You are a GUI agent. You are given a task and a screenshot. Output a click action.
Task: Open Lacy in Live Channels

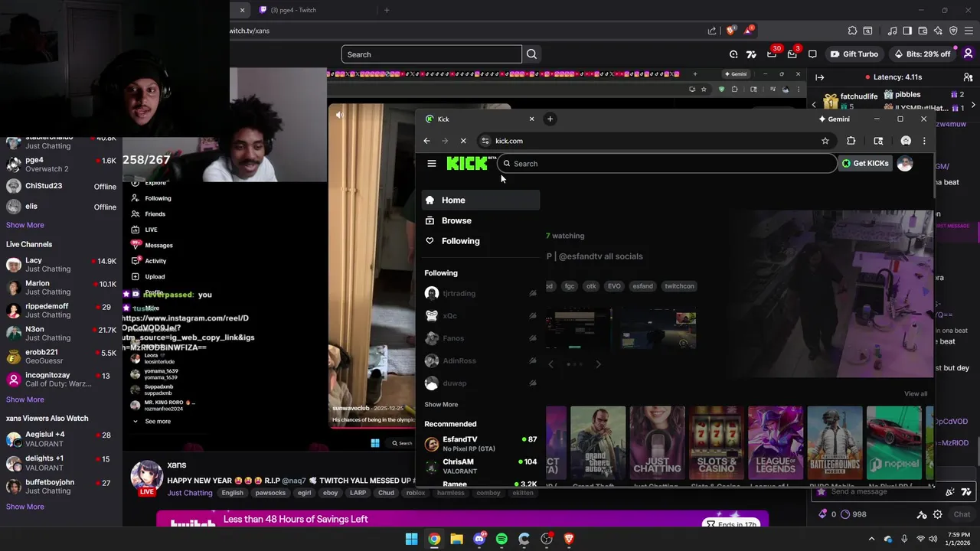61,264
